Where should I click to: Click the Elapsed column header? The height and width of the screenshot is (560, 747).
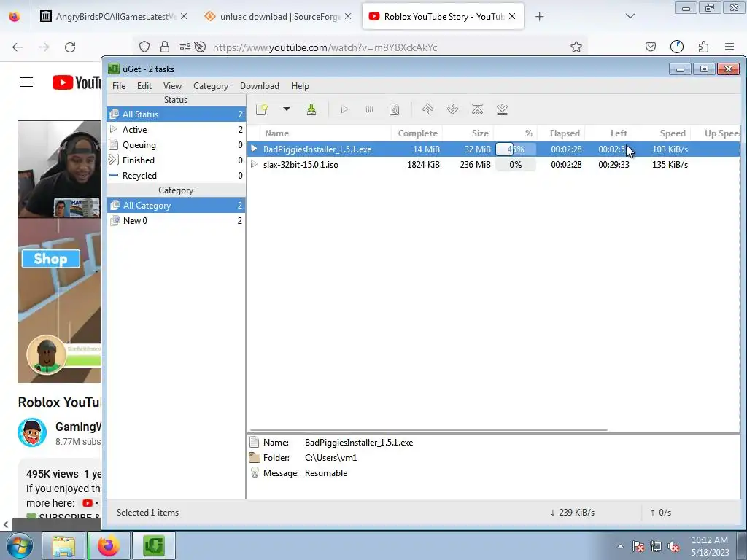561,133
